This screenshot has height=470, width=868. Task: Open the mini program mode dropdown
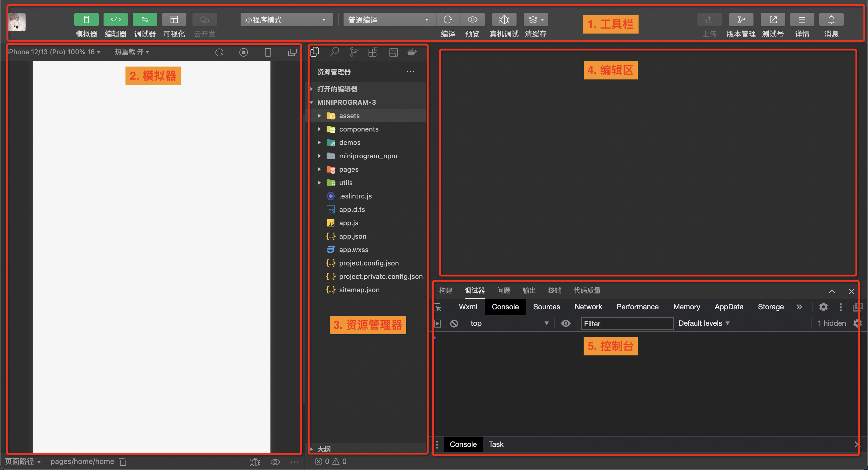click(286, 19)
